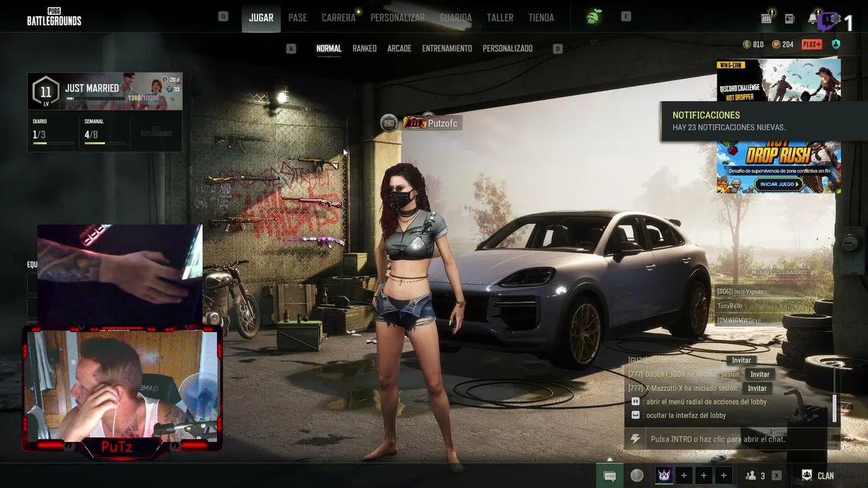The image size is (868, 488).
Task: Switch to the PASE tab
Action: click(298, 18)
